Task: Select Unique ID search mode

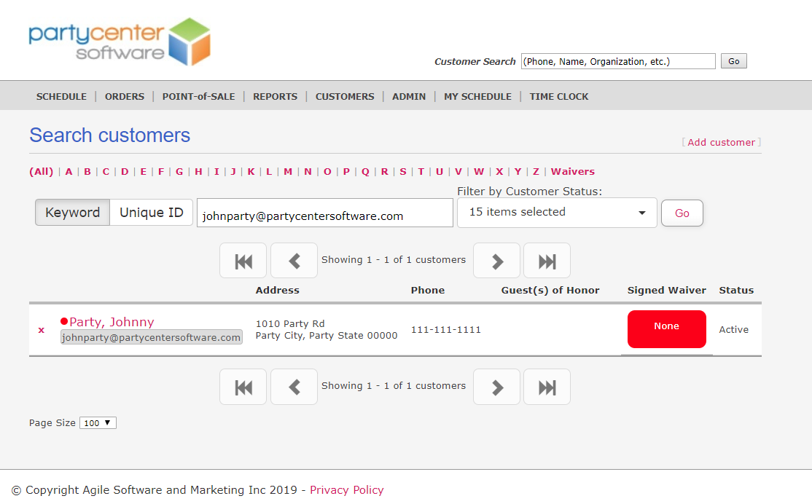Action: tap(151, 212)
